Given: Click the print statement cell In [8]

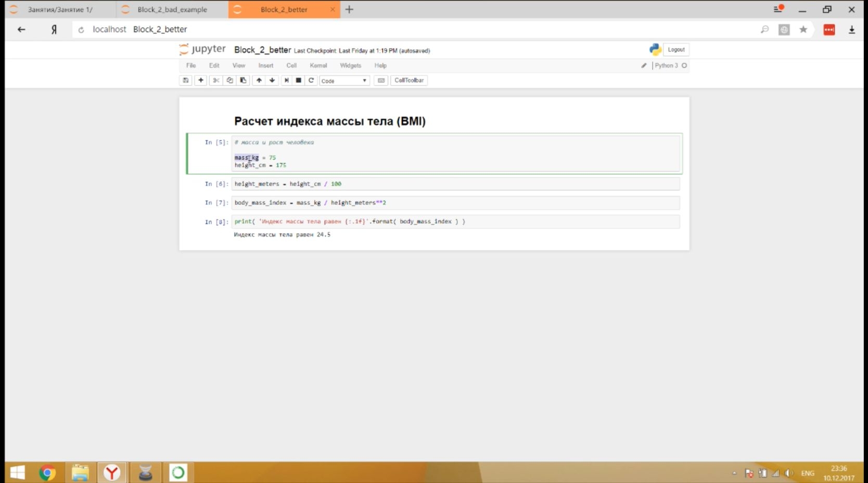Looking at the screenshot, I should coord(456,221).
